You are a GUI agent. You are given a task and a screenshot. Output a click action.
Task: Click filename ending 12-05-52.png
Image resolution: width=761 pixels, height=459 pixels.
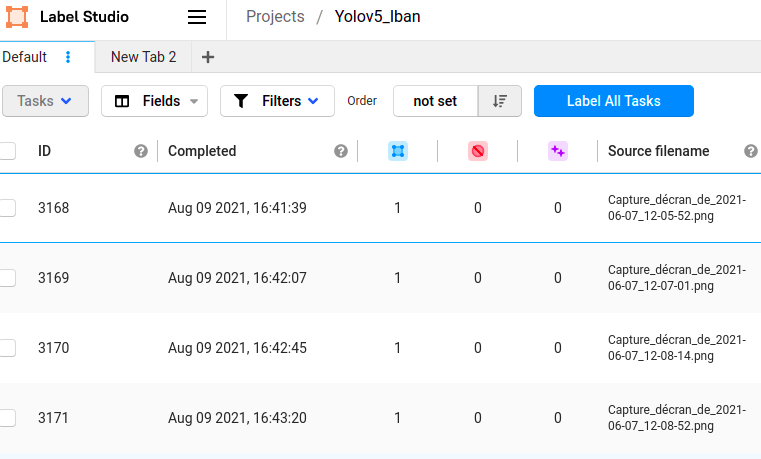677,208
